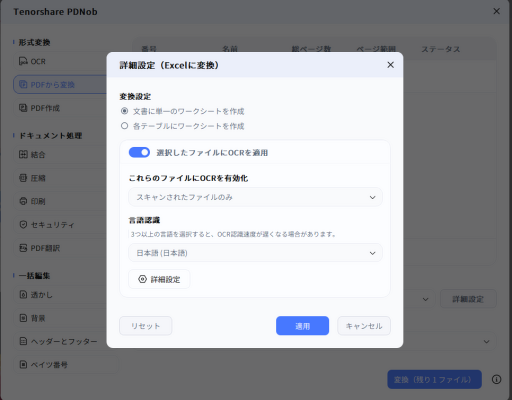Viewport: 512px width, 400px height.
Task: Click the blue 適用 apply button
Action: pos(302,326)
